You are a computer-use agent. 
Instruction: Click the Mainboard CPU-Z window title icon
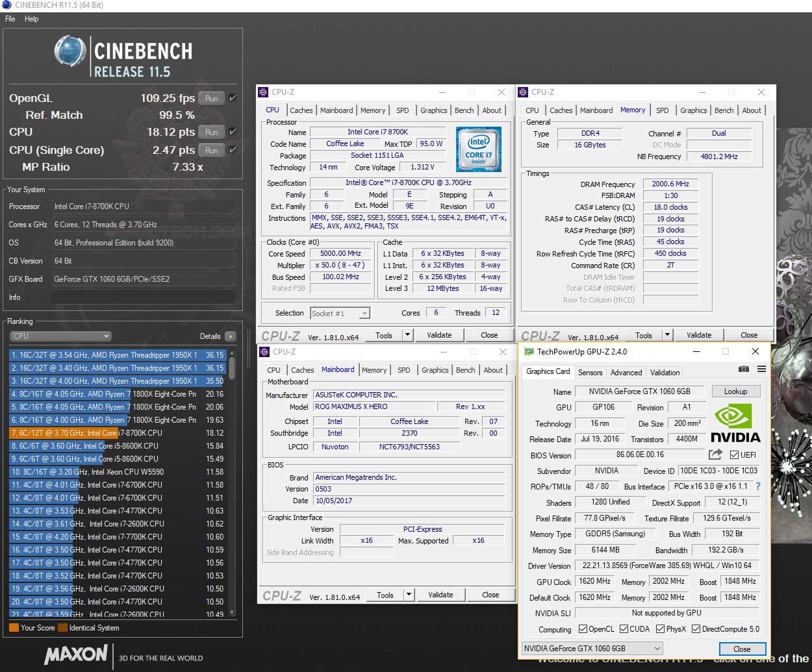pyautogui.click(x=264, y=352)
